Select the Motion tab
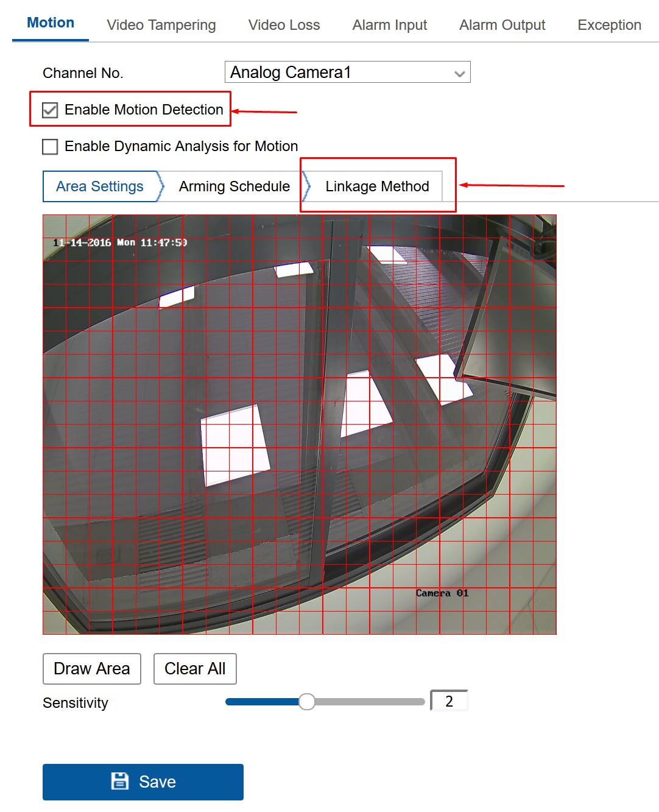The image size is (659, 812). coord(51,23)
